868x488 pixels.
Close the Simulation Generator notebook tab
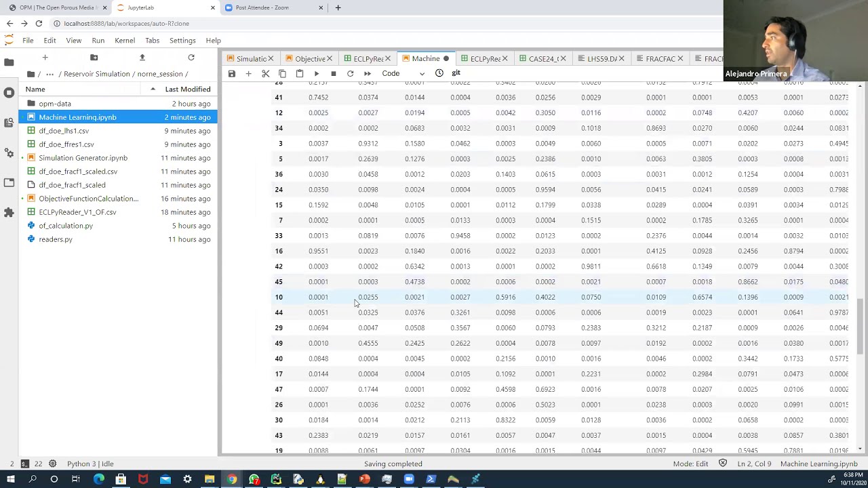point(271,59)
